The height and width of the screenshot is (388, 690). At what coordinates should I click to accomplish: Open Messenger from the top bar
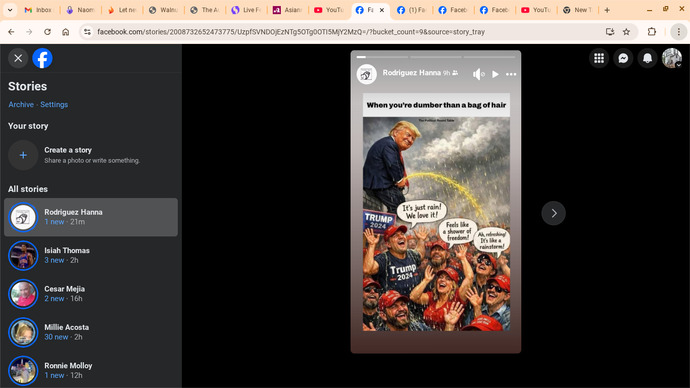click(x=623, y=58)
